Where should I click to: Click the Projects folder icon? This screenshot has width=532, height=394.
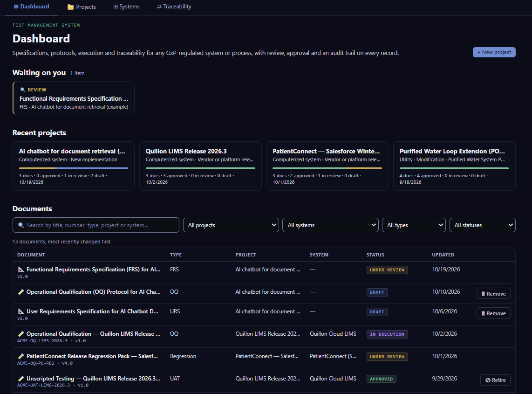click(x=70, y=7)
